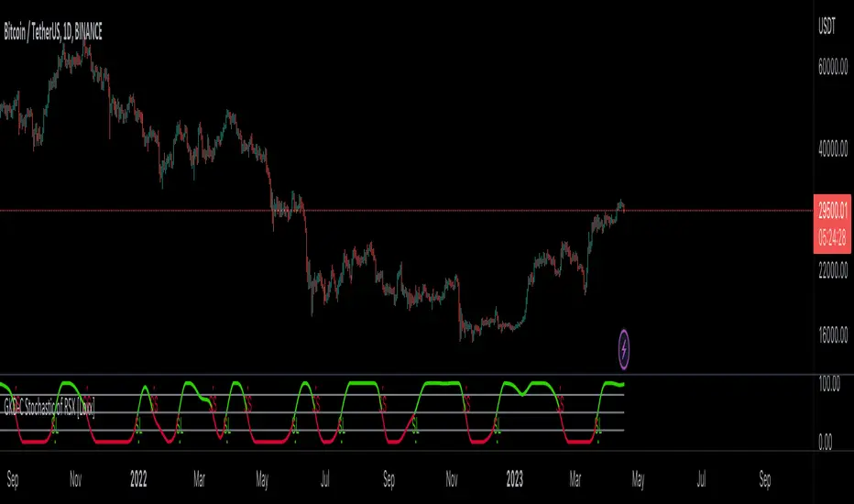Click the purple lightning bolt event icon

(624, 349)
